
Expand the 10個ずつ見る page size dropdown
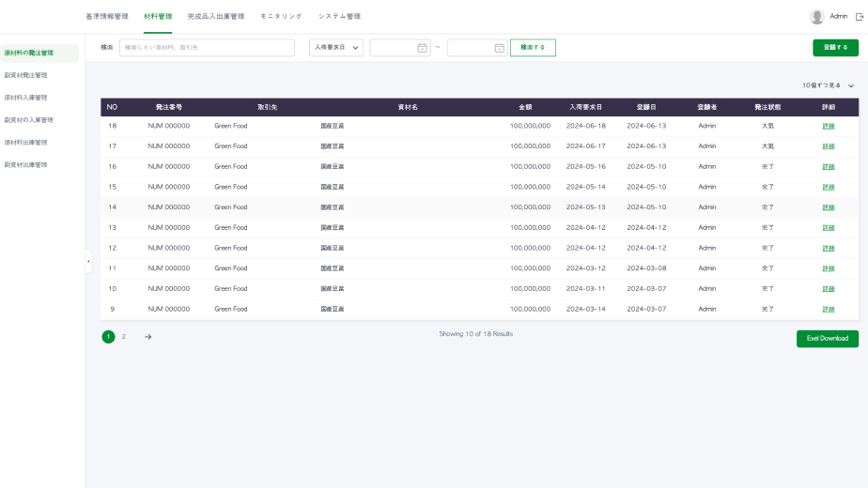[829, 85]
